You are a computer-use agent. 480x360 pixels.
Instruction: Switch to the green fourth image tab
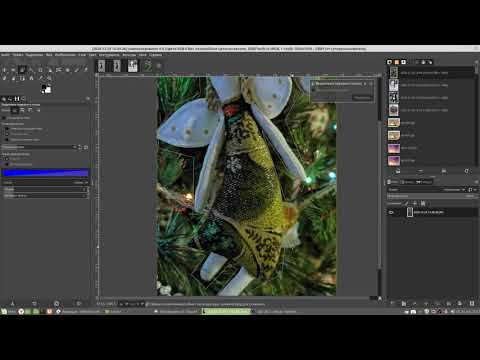pos(147,65)
